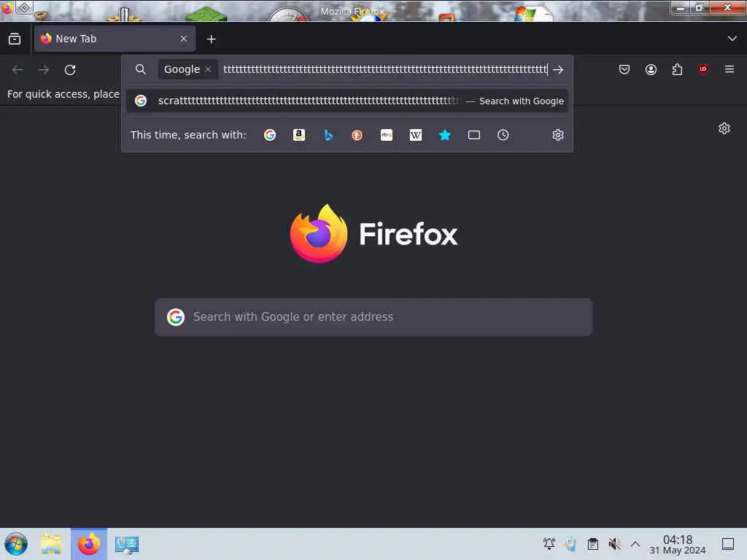Screen dimensions: 747x560
Task: Search this time with DuckDuckGo
Action: pos(357,135)
